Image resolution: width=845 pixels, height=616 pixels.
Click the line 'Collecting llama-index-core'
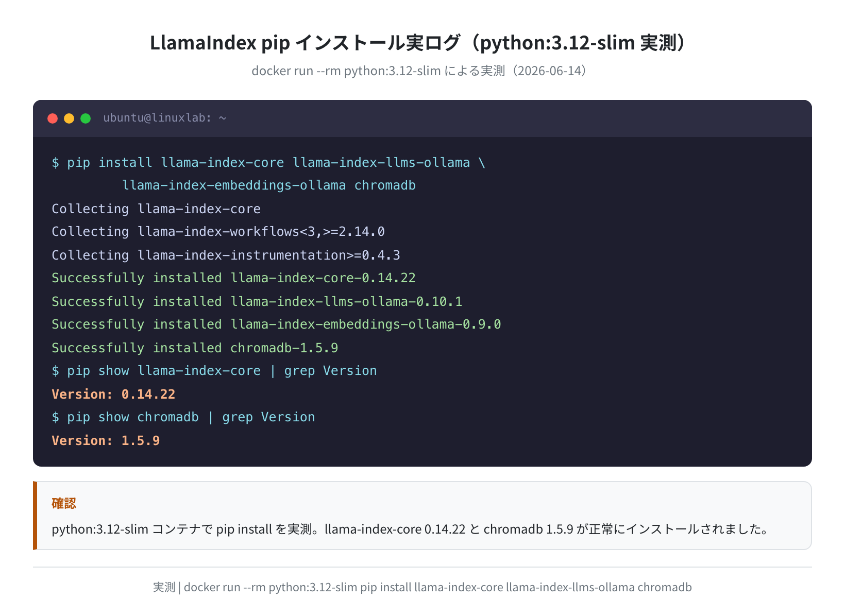pos(156,209)
